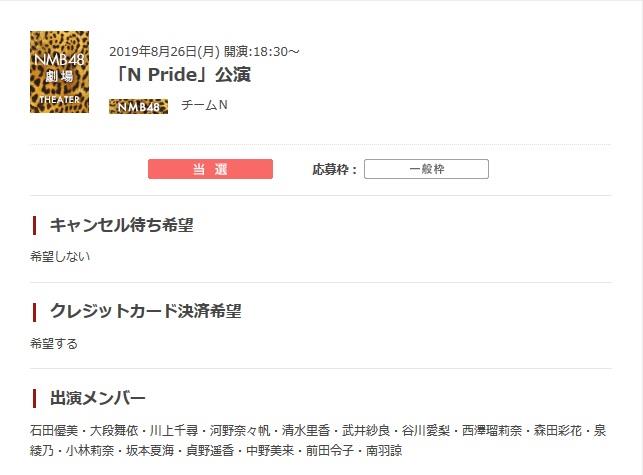Click the 「N Pride」公演 title

[183, 75]
